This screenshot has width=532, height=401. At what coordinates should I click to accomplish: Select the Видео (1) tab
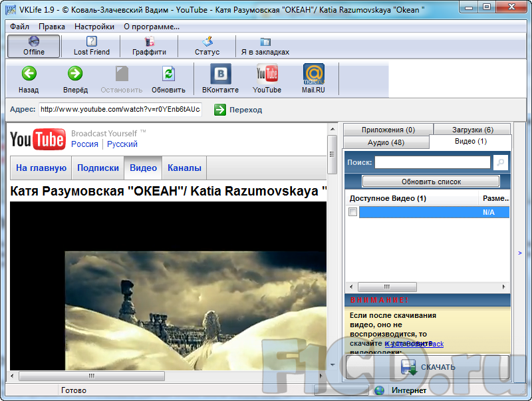tap(471, 142)
